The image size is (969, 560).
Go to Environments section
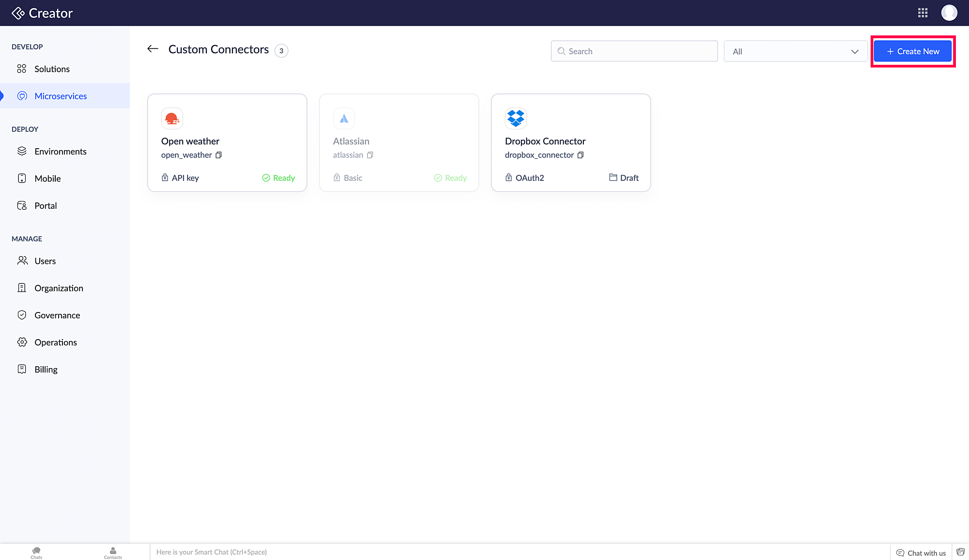(x=60, y=152)
